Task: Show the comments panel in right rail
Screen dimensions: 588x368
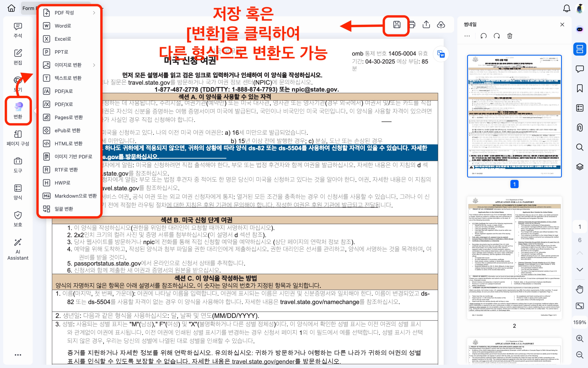Action: point(580,69)
